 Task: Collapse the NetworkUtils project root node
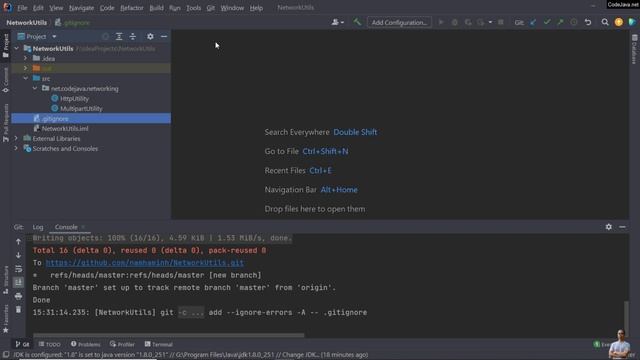(16, 48)
